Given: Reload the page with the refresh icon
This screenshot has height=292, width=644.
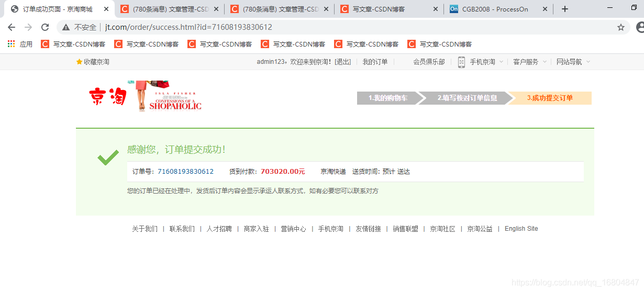Looking at the screenshot, I should (x=45, y=27).
